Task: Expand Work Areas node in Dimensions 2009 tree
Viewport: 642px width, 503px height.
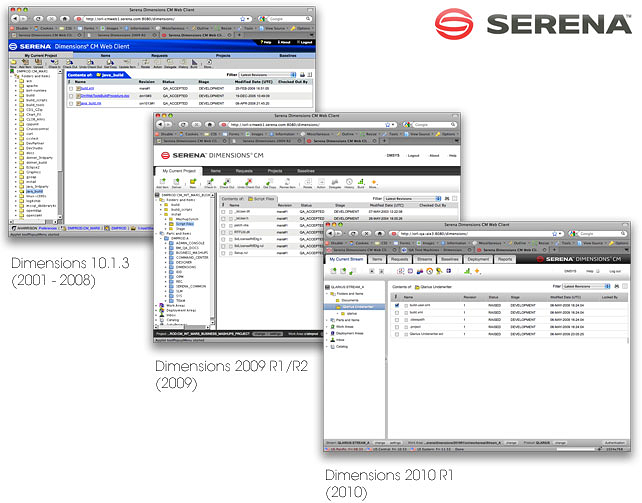Action: coord(156,305)
